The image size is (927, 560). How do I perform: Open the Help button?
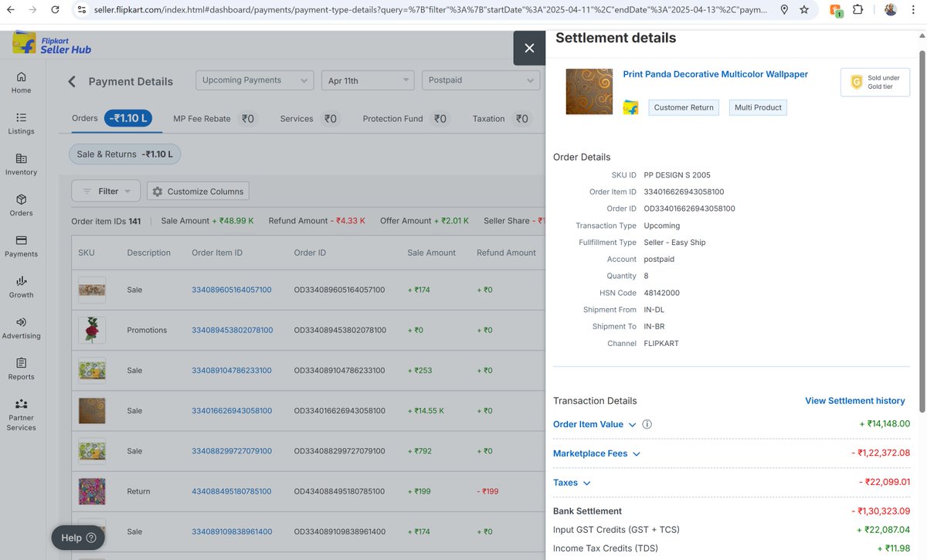tap(78, 538)
